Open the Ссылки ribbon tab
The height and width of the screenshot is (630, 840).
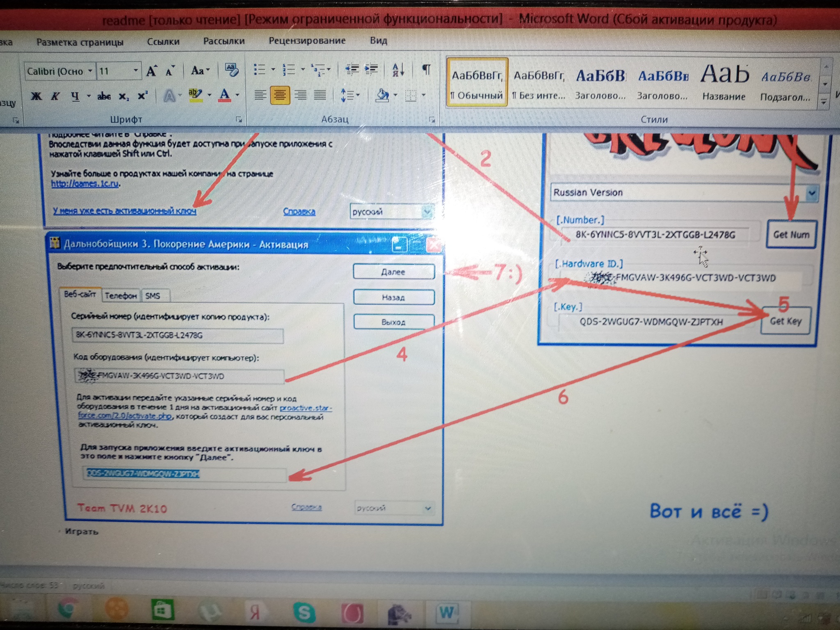163,42
